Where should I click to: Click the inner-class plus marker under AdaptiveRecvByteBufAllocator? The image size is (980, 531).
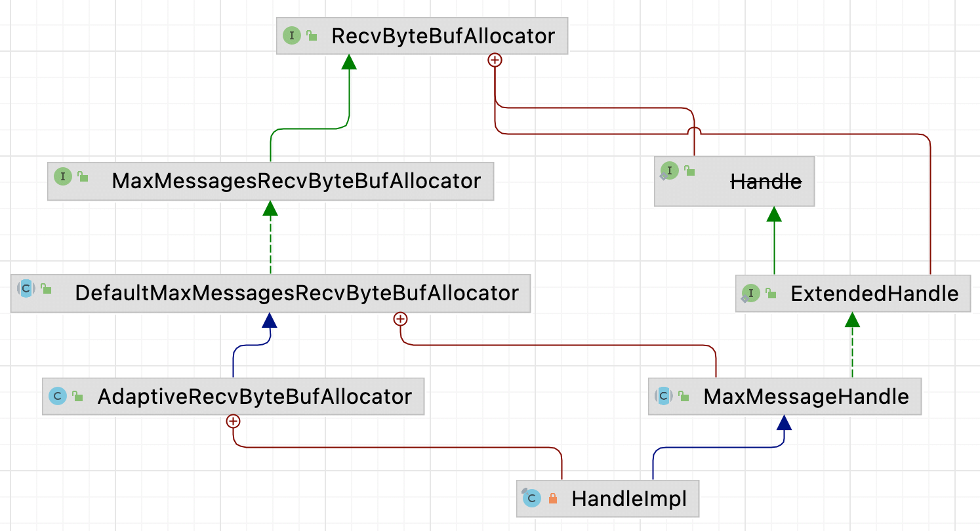232,421
